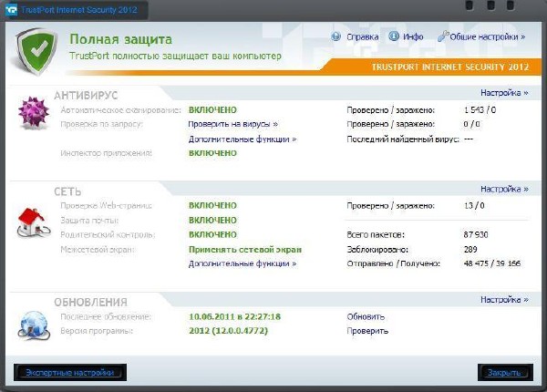This screenshot has width=547, height=392.
Task: Click the wrench icon beside Общие настройки
Action: tap(444, 37)
